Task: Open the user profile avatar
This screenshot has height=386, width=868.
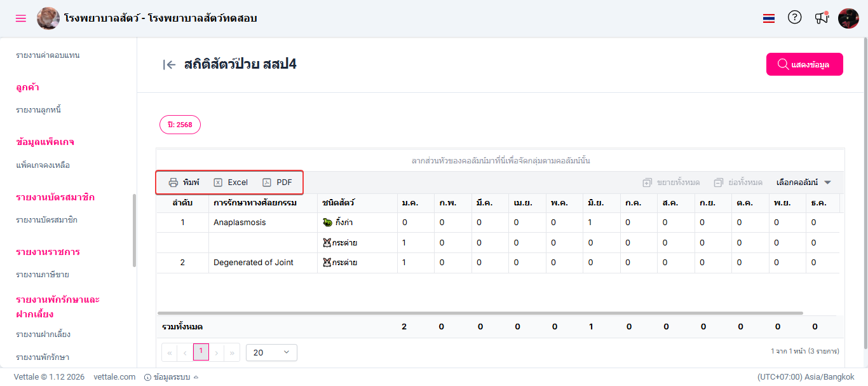Action: point(848,18)
